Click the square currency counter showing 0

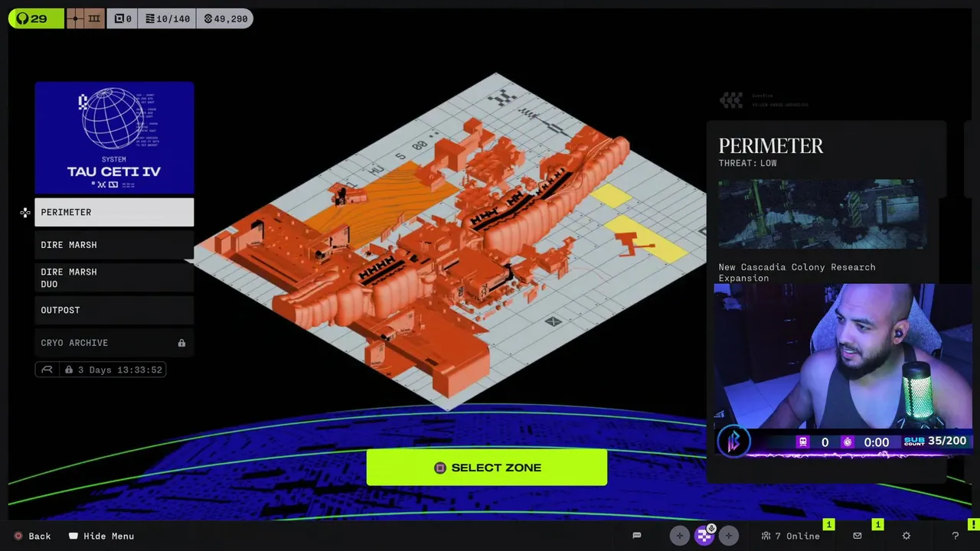122,18
